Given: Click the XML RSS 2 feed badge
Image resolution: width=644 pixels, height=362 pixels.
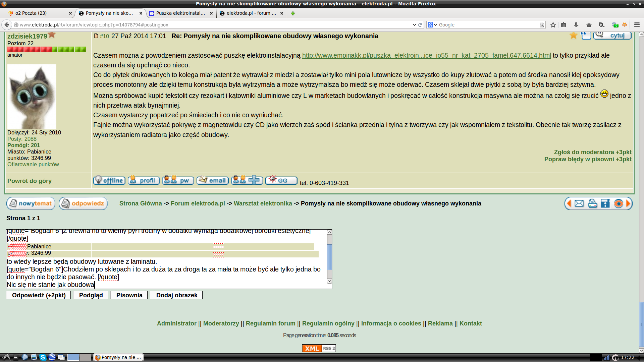Looking at the screenshot, I should [x=319, y=349].
